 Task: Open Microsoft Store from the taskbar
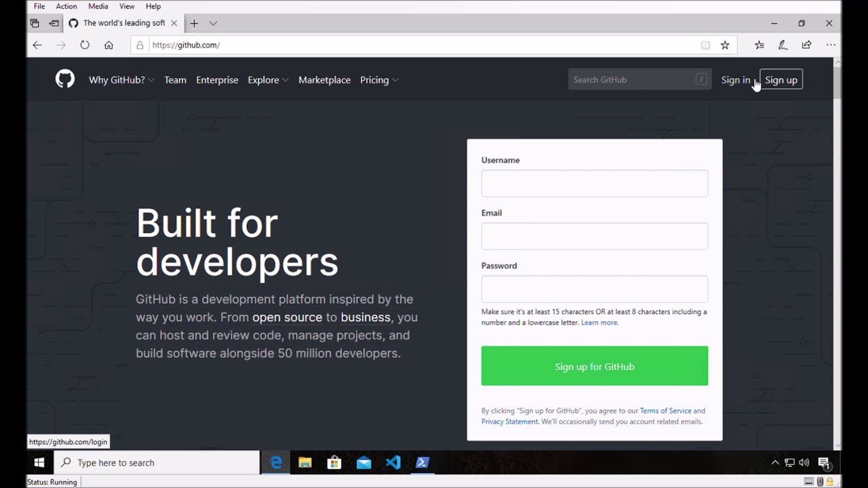[x=334, y=462]
